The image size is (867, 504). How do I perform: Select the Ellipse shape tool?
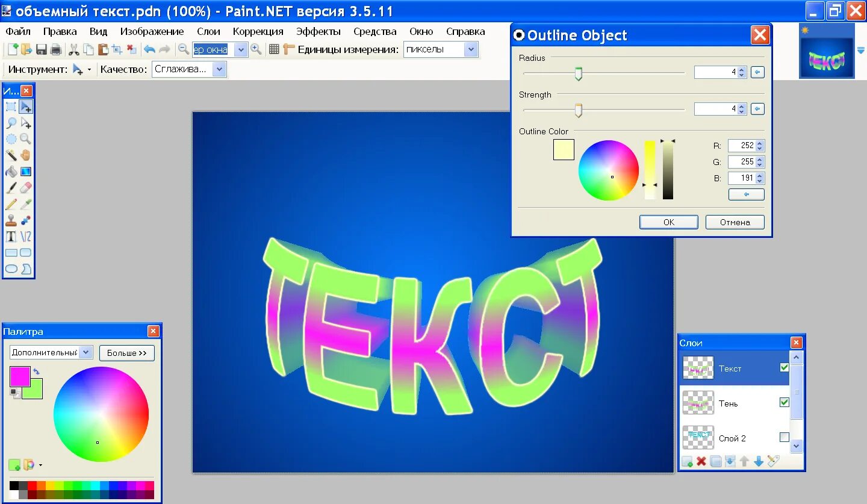tap(11, 269)
